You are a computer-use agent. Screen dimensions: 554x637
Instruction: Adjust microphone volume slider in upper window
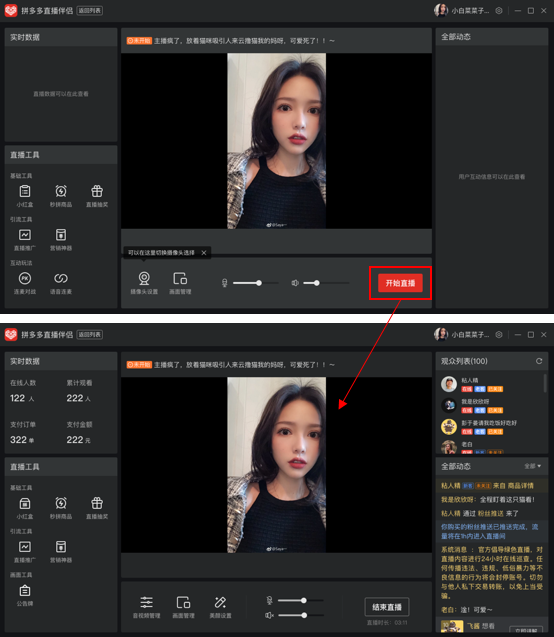256,283
